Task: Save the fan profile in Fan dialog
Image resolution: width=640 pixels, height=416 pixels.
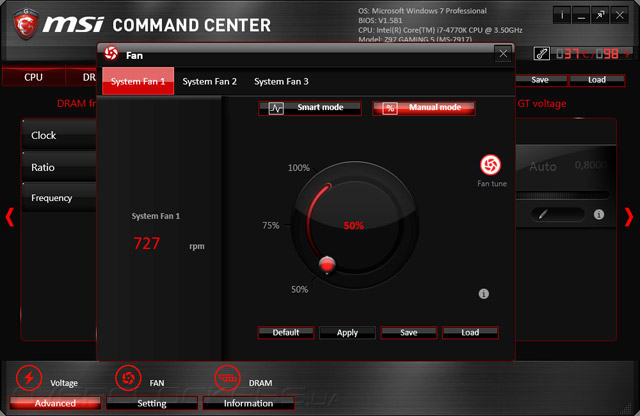Action: (409, 332)
